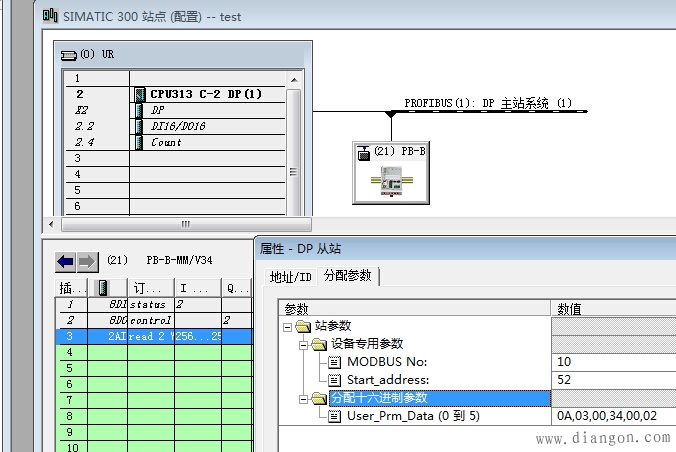Viewport: 676px width, 452px height.
Task: Click the MODBUS No parameter icon
Action: pyautogui.click(x=335, y=362)
